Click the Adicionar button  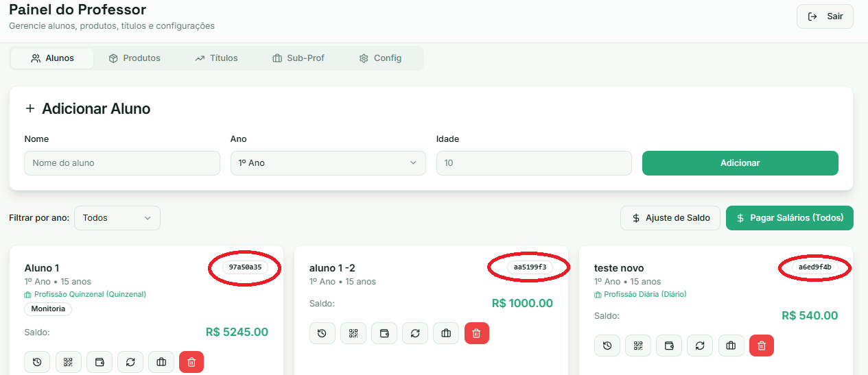tap(740, 163)
